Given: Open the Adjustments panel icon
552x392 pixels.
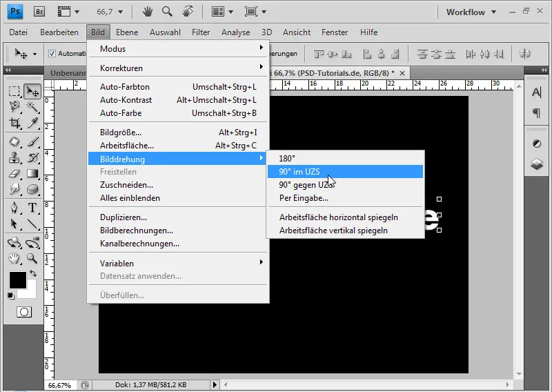Looking at the screenshot, I should click(x=537, y=144).
